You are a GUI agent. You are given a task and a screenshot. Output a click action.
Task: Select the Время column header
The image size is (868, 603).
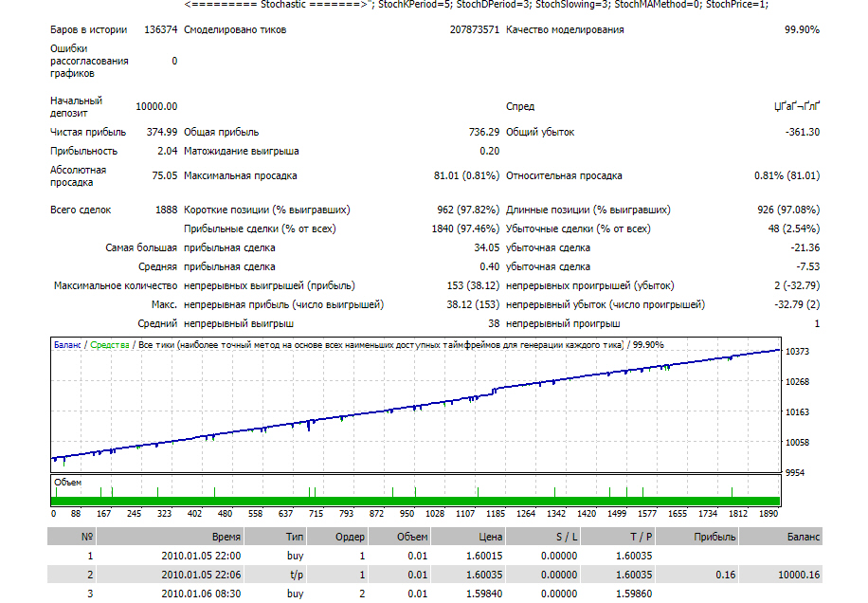(170, 537)
